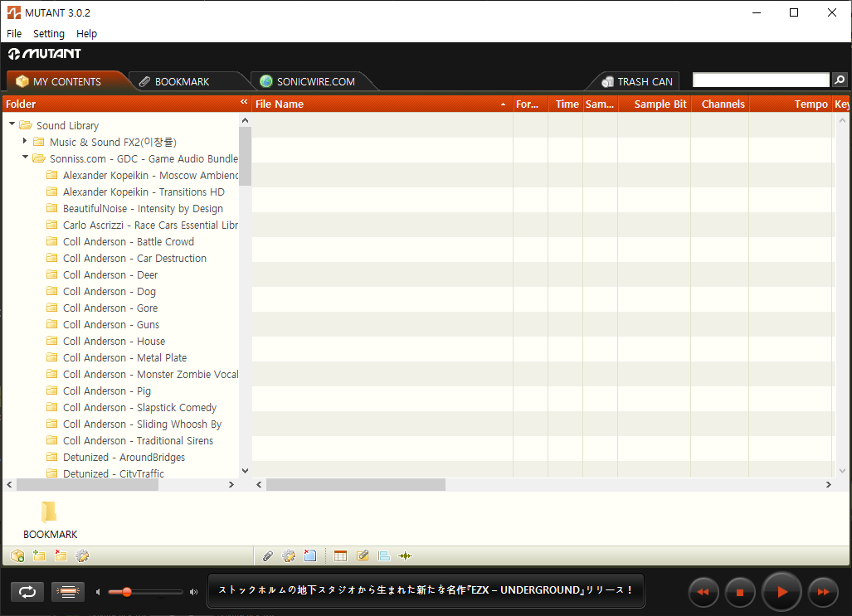
Task: Click the search magnifier button
Action: pyautogui.click(x=840, y=80)
